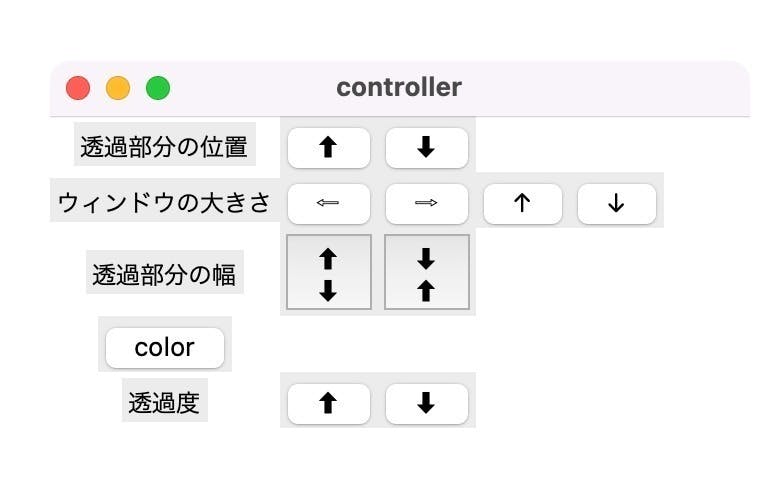Move transparent area down (透過部分の位置 down arrow)
776x486 pixels.
point(427,147)
